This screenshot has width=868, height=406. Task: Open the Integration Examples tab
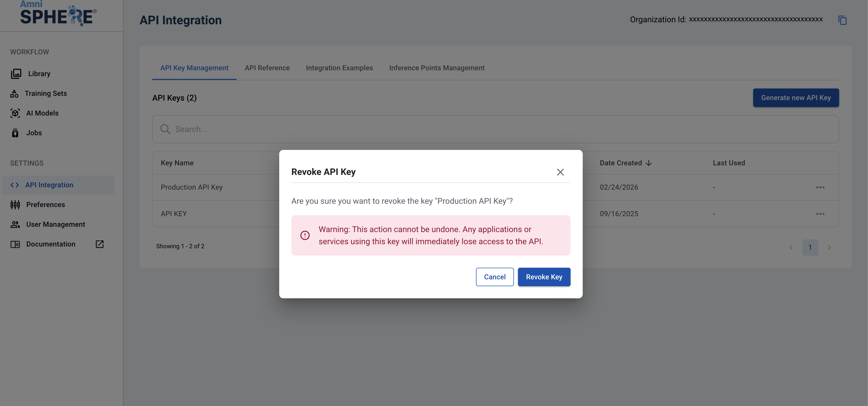coord(339,68)
